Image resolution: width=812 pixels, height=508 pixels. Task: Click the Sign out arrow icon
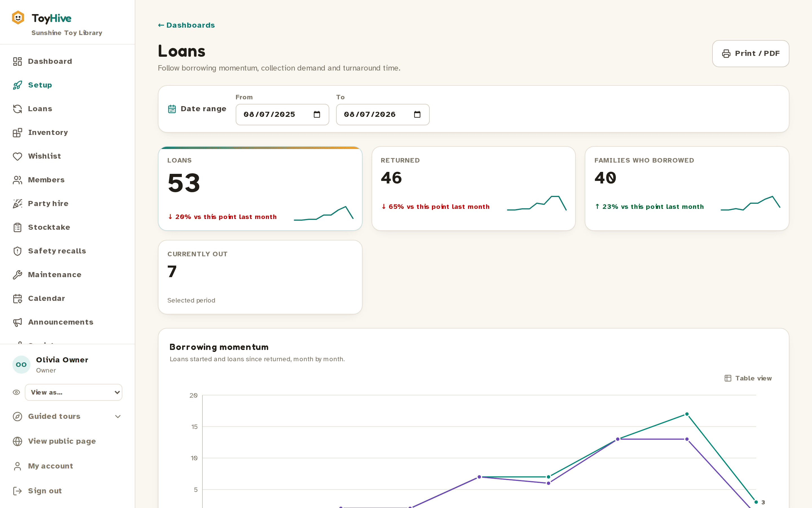tap(17, 491)
